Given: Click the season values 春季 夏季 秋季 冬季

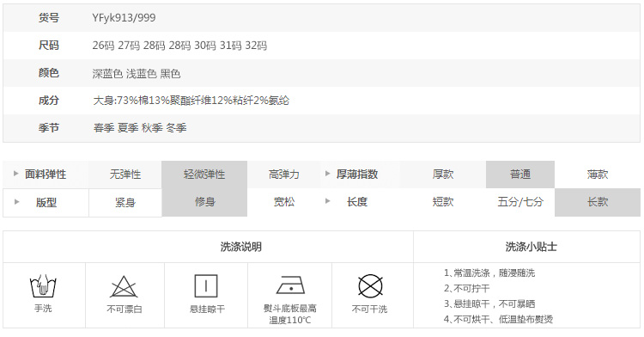Looking at the screenshot, I should [140, 128].
